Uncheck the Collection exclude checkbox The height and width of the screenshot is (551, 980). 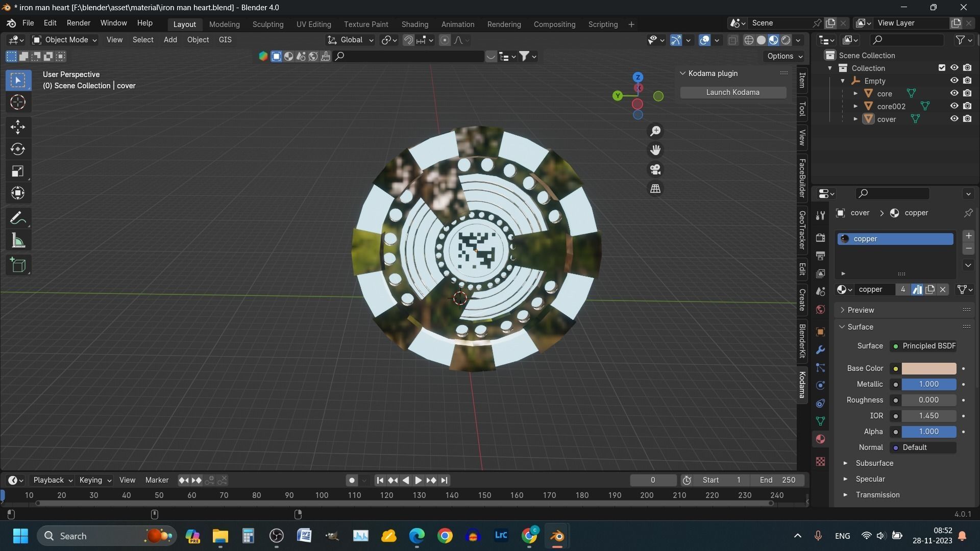(x=942, y=68)
